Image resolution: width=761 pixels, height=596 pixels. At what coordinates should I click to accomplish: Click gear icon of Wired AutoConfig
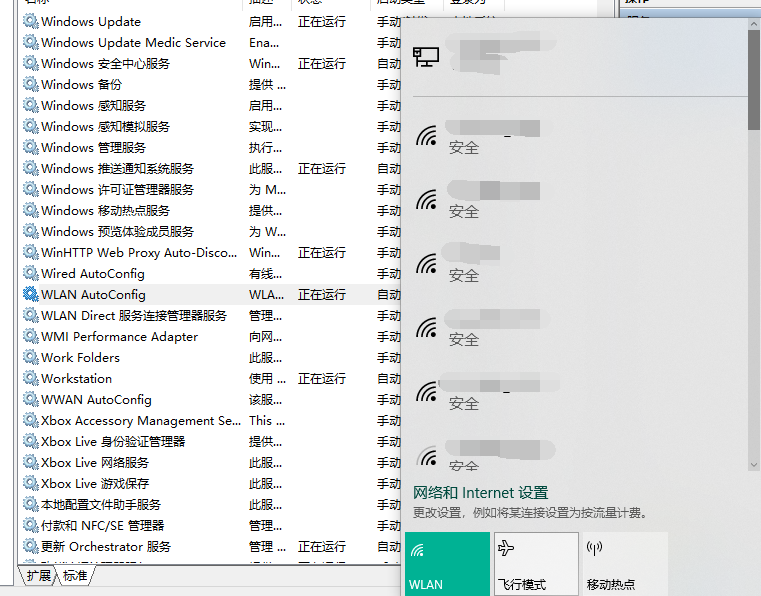[31, 273]
